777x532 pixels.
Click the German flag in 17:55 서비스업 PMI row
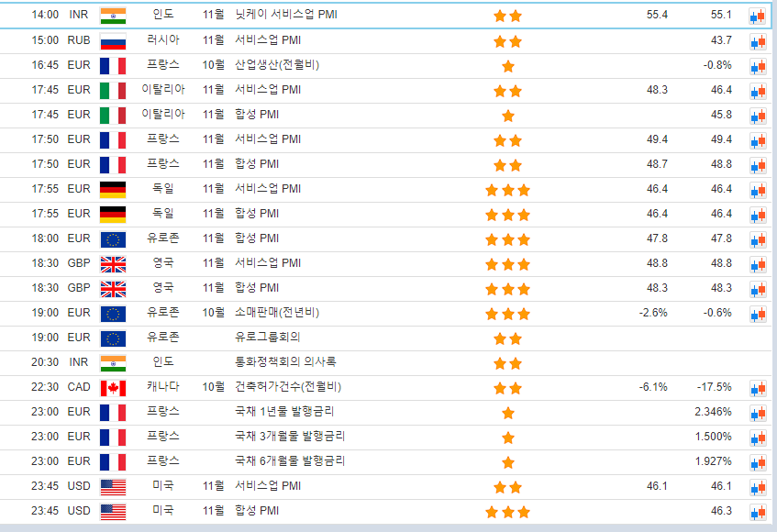click(113, 190)
